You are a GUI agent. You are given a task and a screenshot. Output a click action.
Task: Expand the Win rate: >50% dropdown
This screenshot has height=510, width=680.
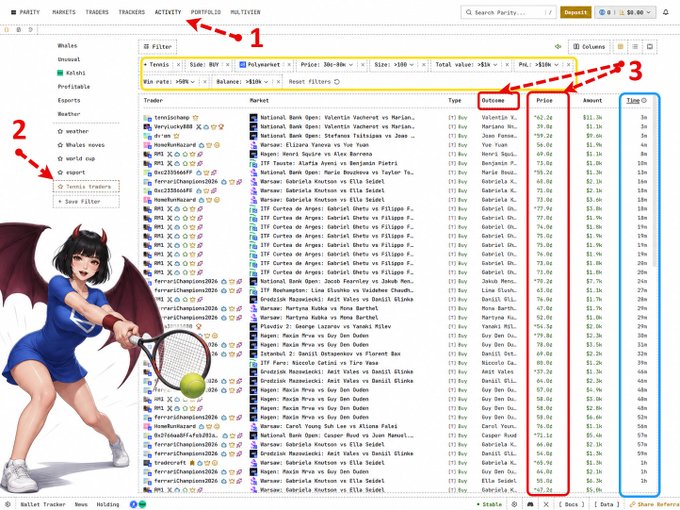tap(193, 82)
